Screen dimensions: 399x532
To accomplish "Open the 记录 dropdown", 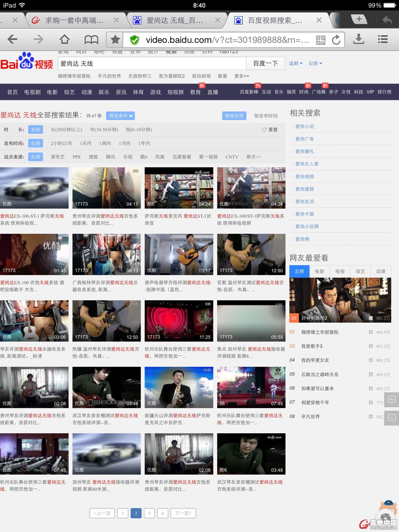I will [315, 63].
